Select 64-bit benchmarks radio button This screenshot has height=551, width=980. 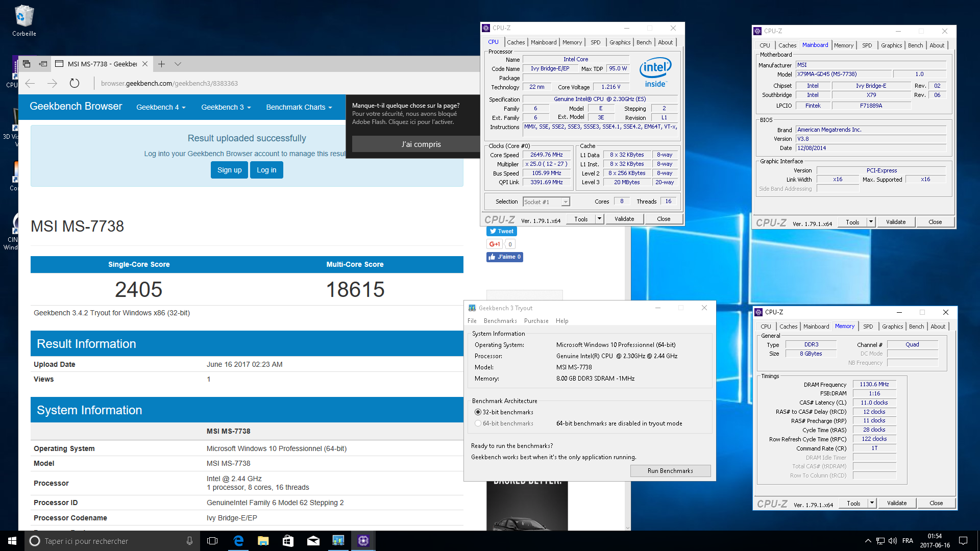click(x=478, y=423)
